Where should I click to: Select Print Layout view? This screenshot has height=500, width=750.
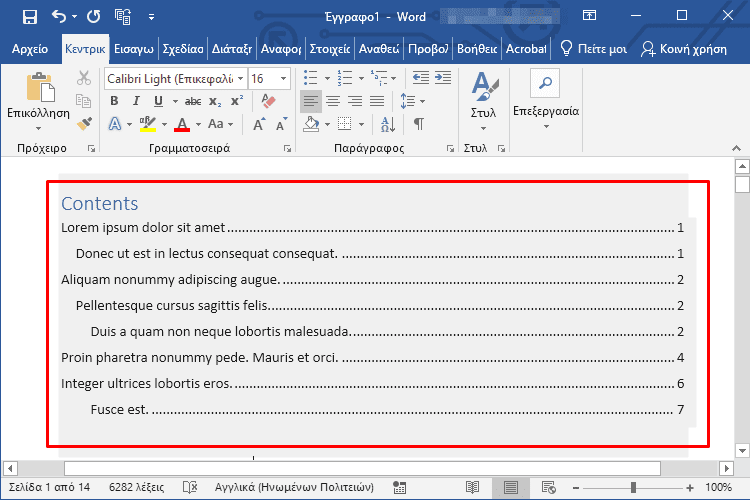click(x=510, y=488)
